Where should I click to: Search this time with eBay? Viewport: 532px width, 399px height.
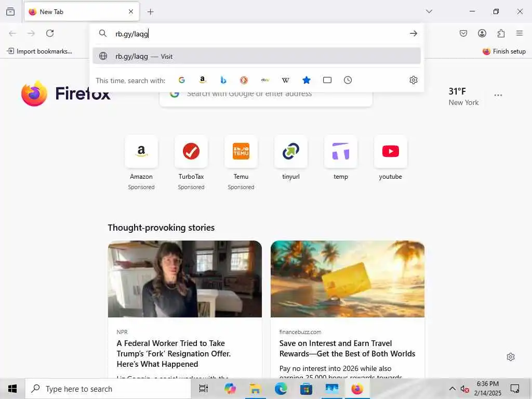coord(265,80)
